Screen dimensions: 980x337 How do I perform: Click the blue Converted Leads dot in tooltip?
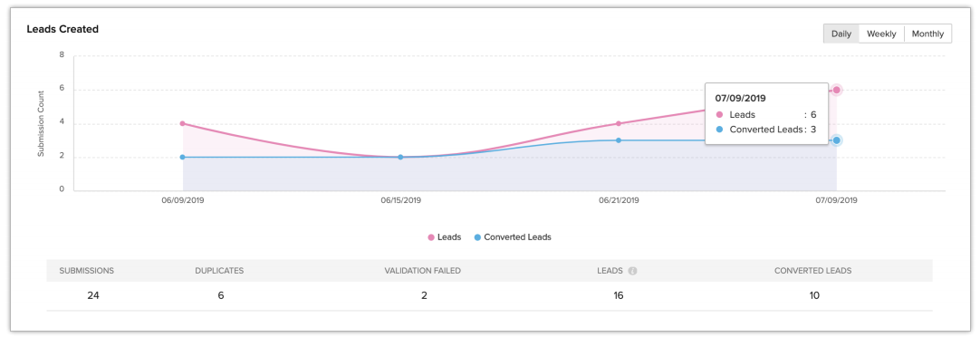tap(719, 130)
